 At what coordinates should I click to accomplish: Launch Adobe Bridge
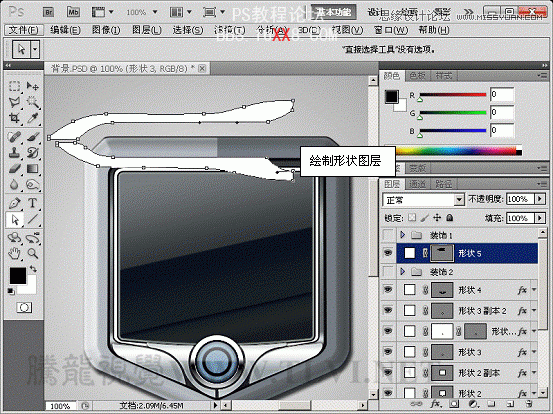tap(48, 12)
